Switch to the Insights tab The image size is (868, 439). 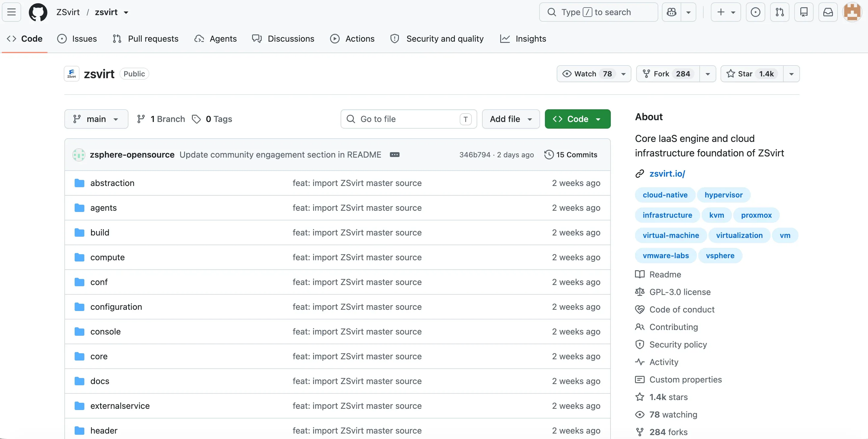[x=523, y=39]
